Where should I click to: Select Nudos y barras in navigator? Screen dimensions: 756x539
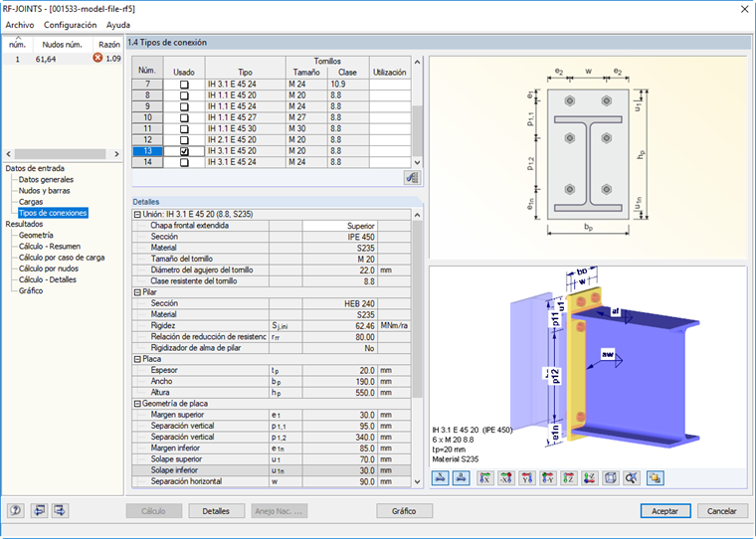[45, 190]
